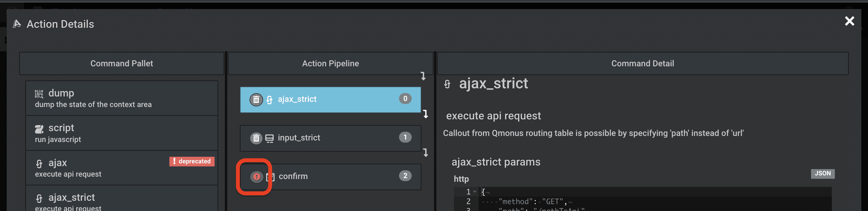
Task: Click "execute api request" subtitle in Command Detail
Action: pyautogui.click(x=493, y=116)
